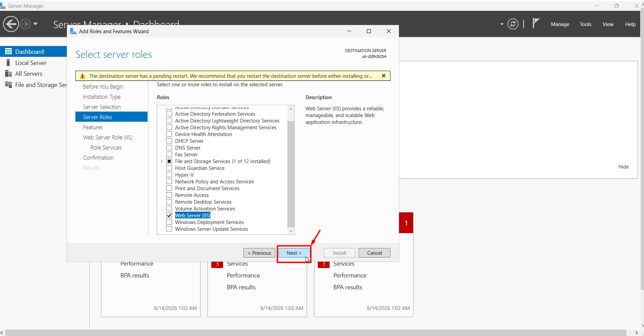Click the roles list scroll up arrow
Viewport: 644px width, 336px height.
pyautogui.click(x=291, y=109)
